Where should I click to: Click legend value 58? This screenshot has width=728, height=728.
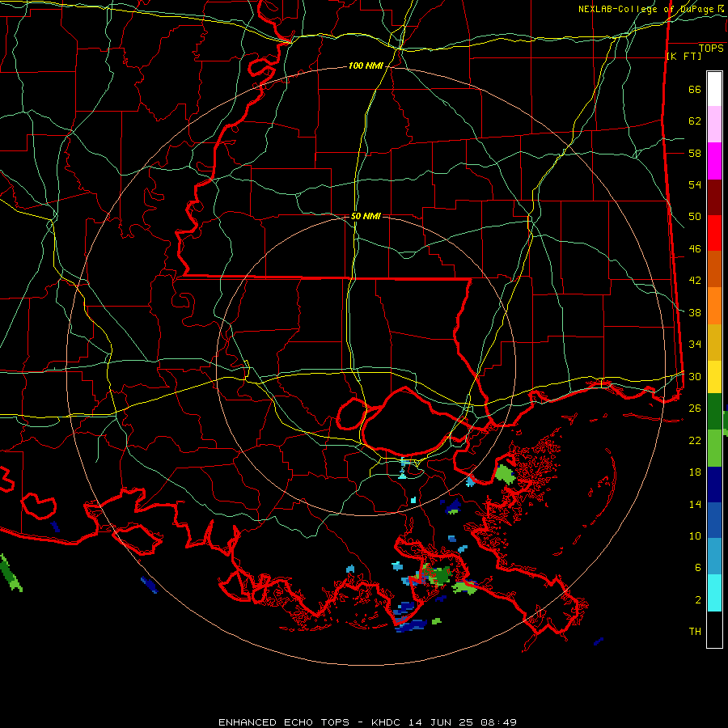coord(695,153)
